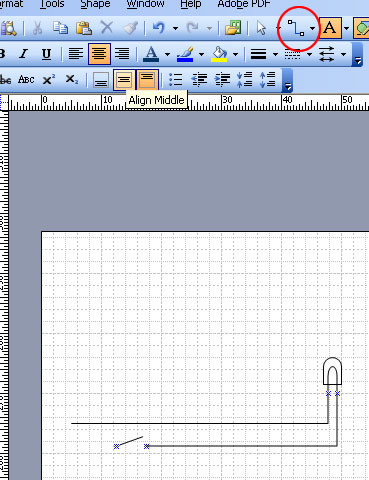The height and width of the screenshot is (480, 369).
Task: Open the Window menu
Action: [145, 4]
